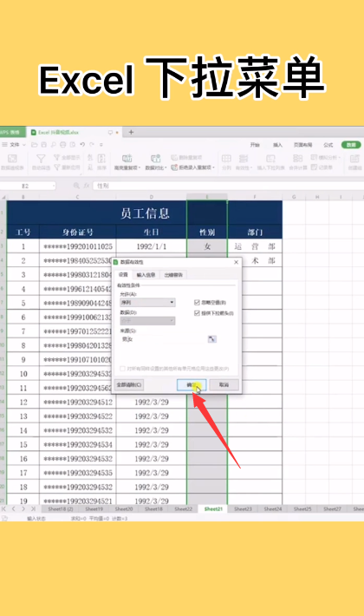Image resolution: width=364 pixels, height=616 pixels.
Task: Click the formula bar containing 性别
Action: [229, 186]
